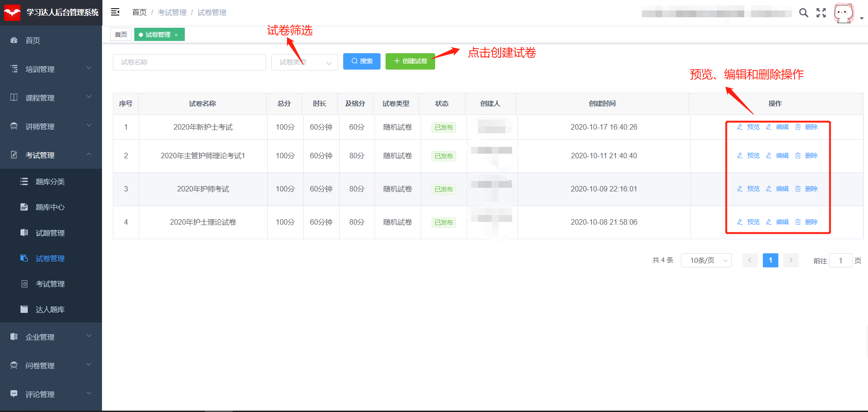Image resolution: width=868 pixels, height=412 pixels.
Task: Click the 试卷名称 input field
Action: point(189,62)
